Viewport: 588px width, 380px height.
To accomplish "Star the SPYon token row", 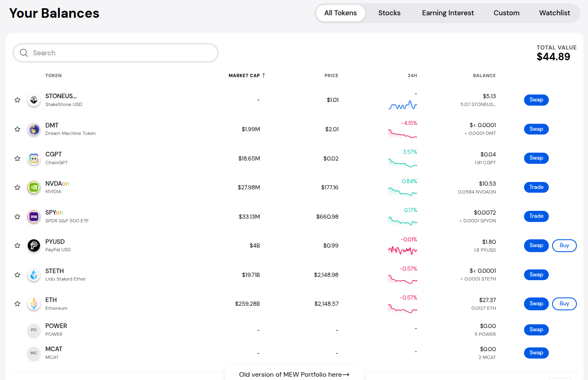I will [x=17, y=217].
